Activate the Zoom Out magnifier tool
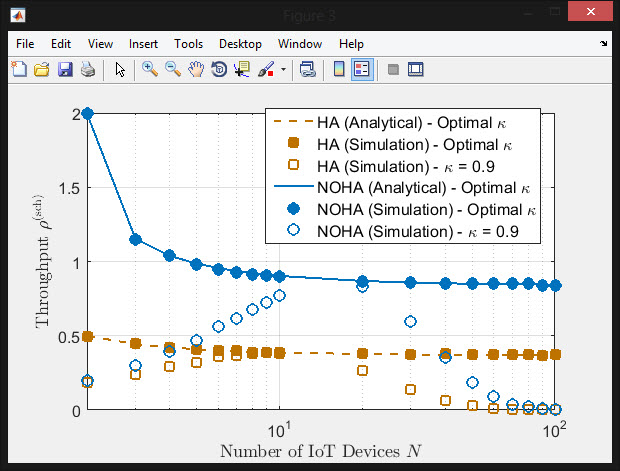This screenshot has width=620, height=471. tap(173, 69)
